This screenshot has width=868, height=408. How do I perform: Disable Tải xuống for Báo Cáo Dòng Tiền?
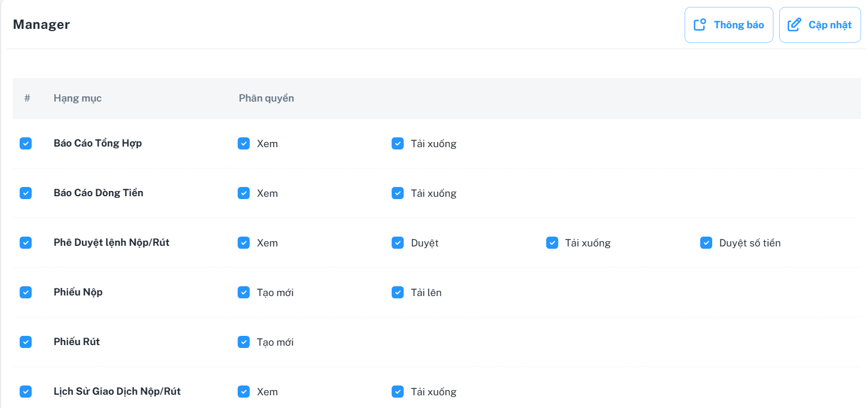[x=397, y=193]
